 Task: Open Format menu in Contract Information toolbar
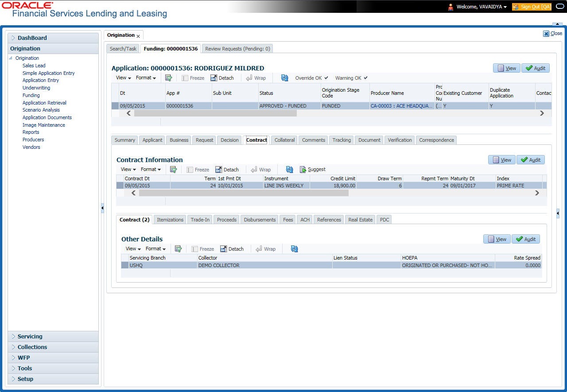151,170
